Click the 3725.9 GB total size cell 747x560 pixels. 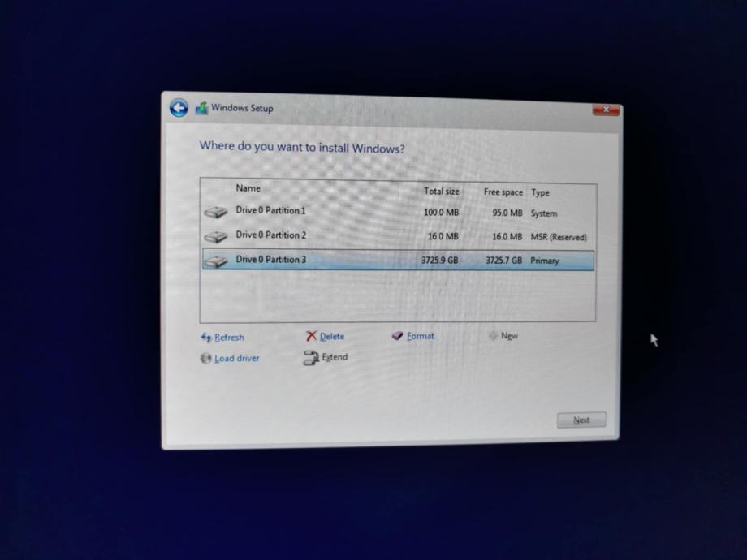coord(439,260)
